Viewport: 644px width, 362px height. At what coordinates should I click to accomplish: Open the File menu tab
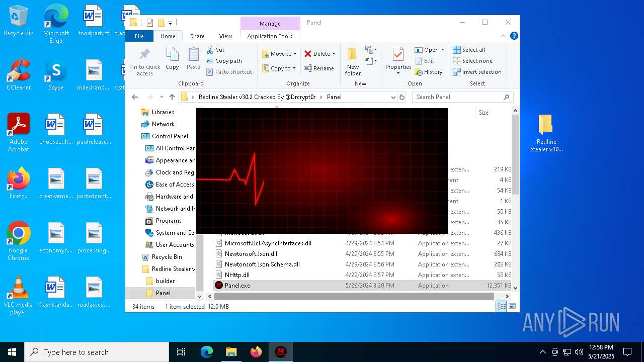tap(139, 36)
